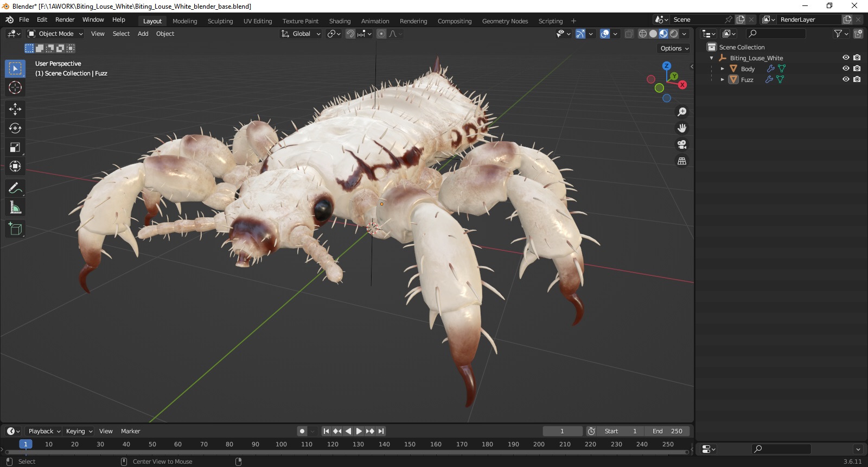Disable Fuzz object in renders
This screenshot has width=868, height=467.
(x=857, y=79)
